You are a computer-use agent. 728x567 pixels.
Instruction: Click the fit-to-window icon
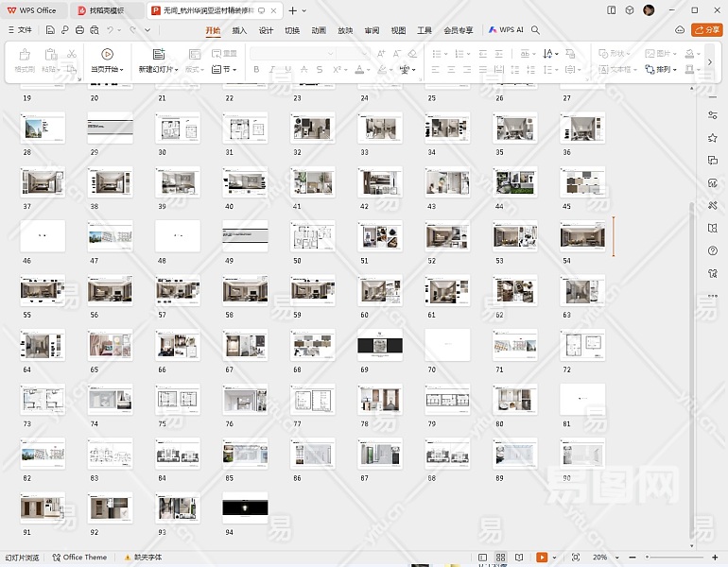pyautogui.click(x=575, y=558)
